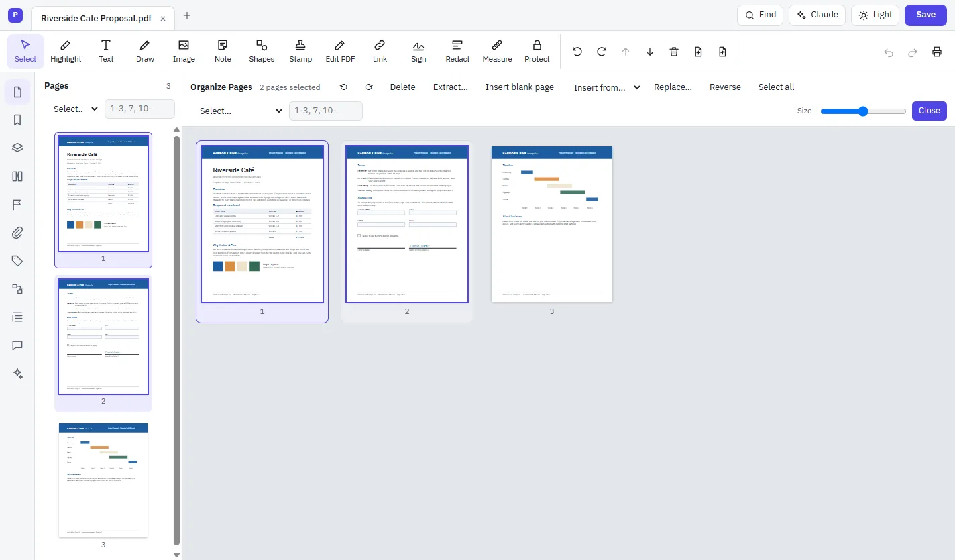Screen dimensions: 955x560
Task: Open the Find search button
Action: click(x=760, y=15)
